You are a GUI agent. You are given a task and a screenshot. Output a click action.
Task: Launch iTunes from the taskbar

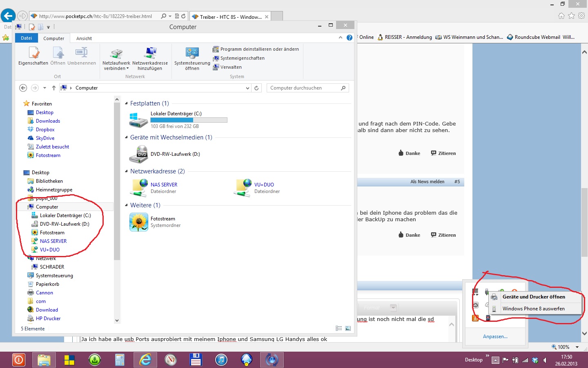[x=221, y=360]
